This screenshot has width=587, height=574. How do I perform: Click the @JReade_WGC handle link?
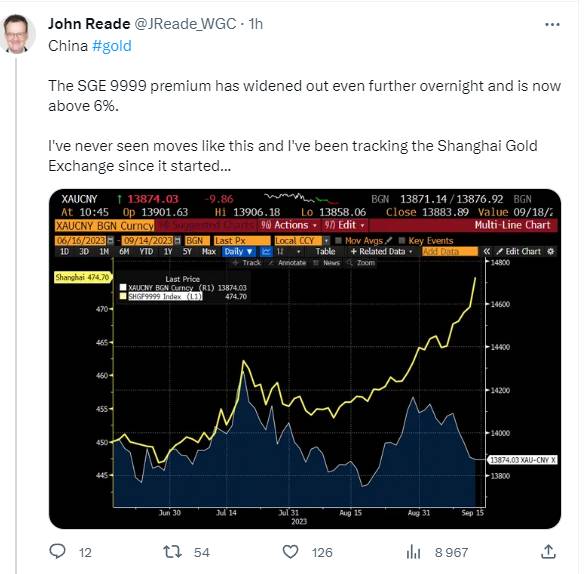(x=185, y=24)
